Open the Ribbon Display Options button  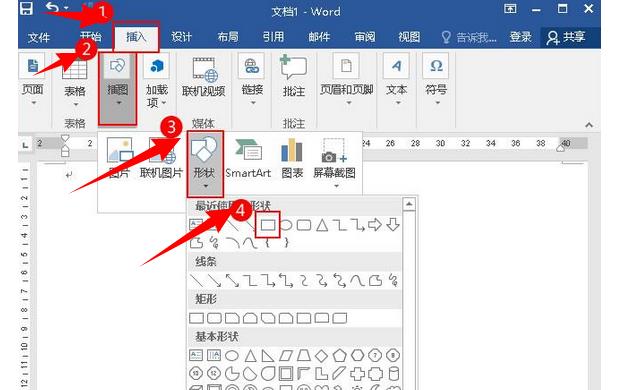coord(510,9)
